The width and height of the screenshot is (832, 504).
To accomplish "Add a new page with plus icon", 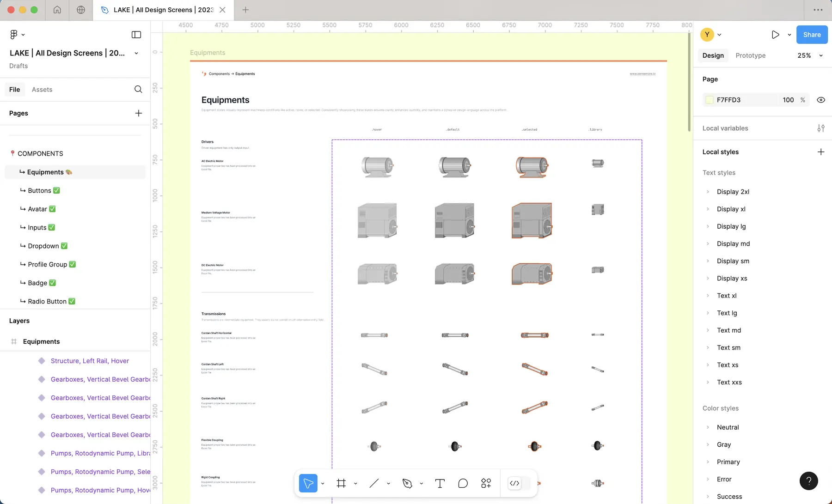I will (x=139, y=113).
